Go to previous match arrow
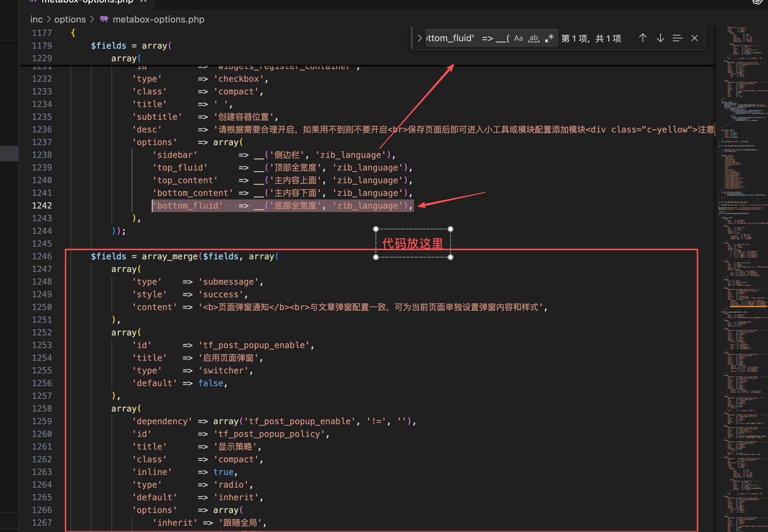 642,38
